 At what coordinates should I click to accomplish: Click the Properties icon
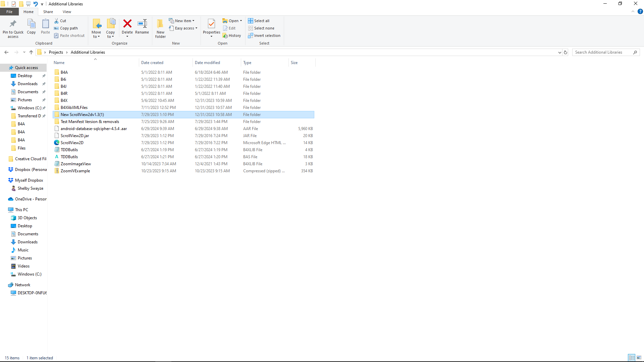tap(211, 24)
